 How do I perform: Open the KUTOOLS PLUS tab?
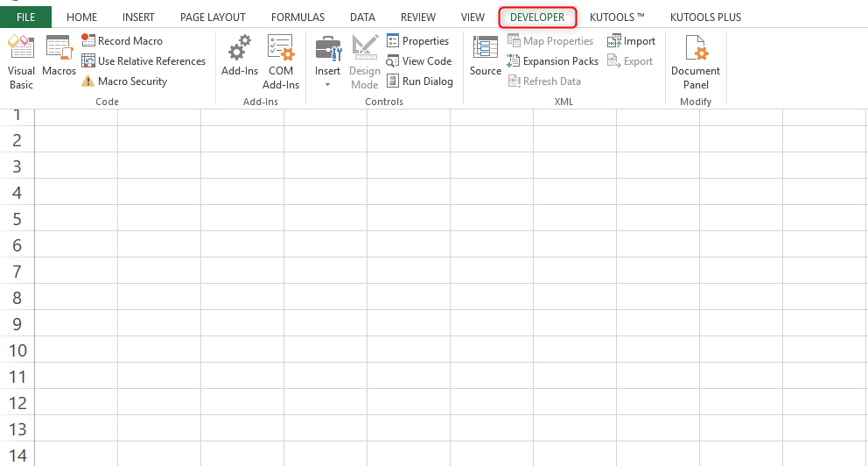(705, 18)
